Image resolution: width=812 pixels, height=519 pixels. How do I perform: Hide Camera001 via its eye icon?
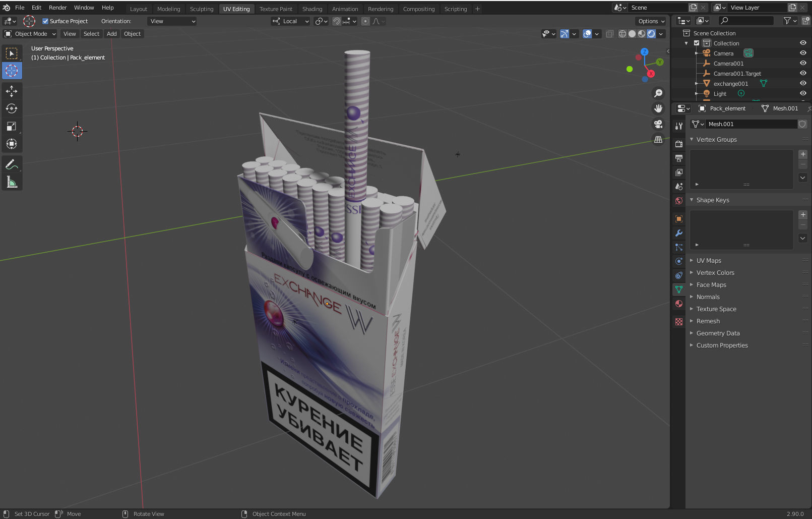(x=803, y=64)
